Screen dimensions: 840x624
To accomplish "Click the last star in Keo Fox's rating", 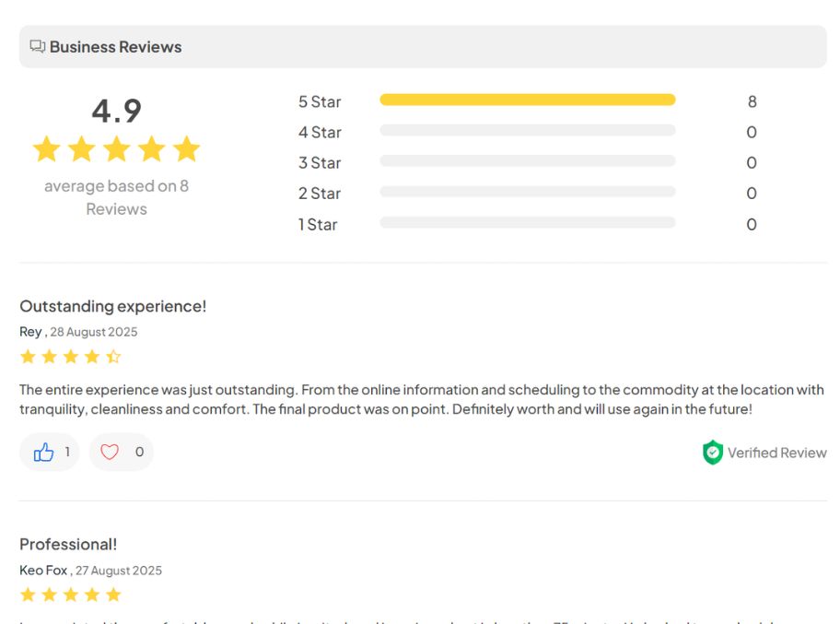I will coord(113,595).
